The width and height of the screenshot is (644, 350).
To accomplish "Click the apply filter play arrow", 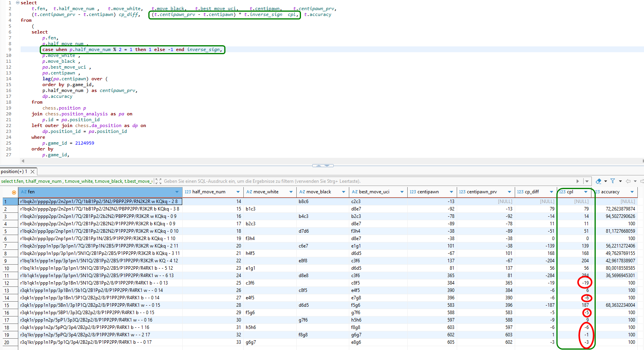I will click(x=578, y=181).
